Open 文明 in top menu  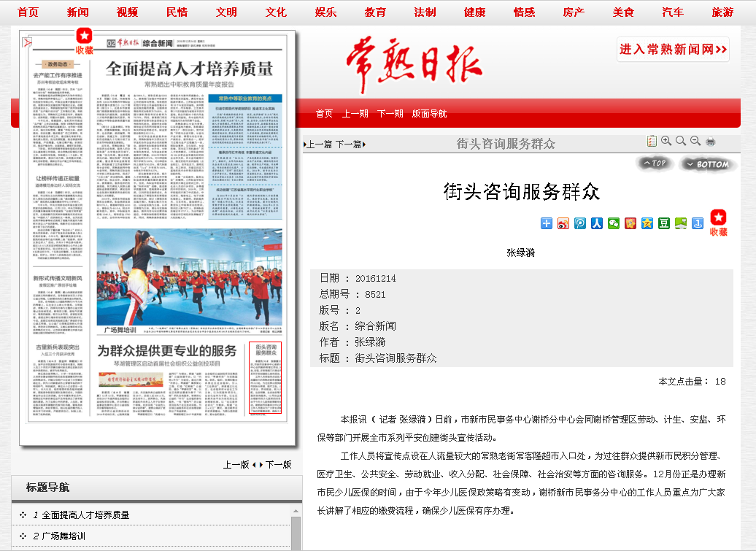[x=226, y=12]
